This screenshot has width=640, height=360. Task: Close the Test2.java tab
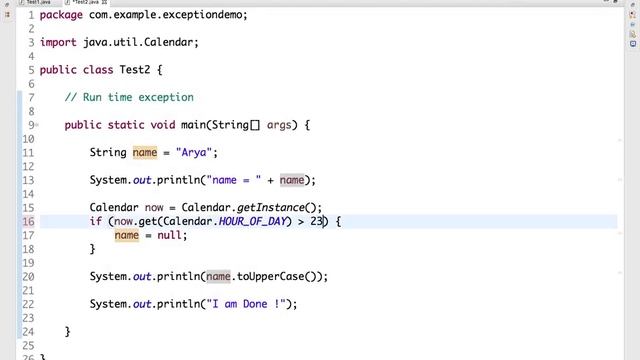tap(104, 2)
